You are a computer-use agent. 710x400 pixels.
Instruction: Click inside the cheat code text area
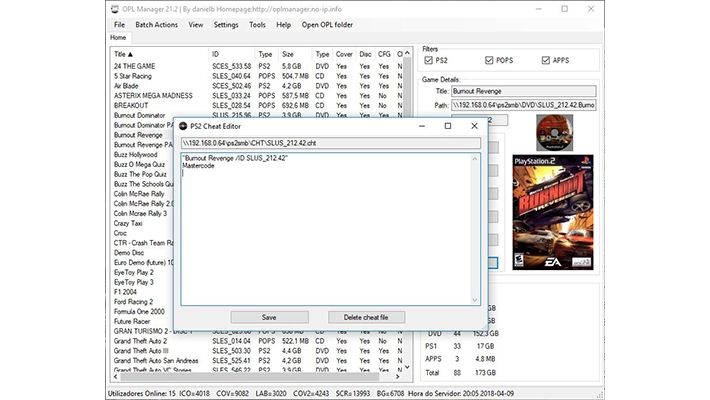pyautogui.click(x=326, y=229)
